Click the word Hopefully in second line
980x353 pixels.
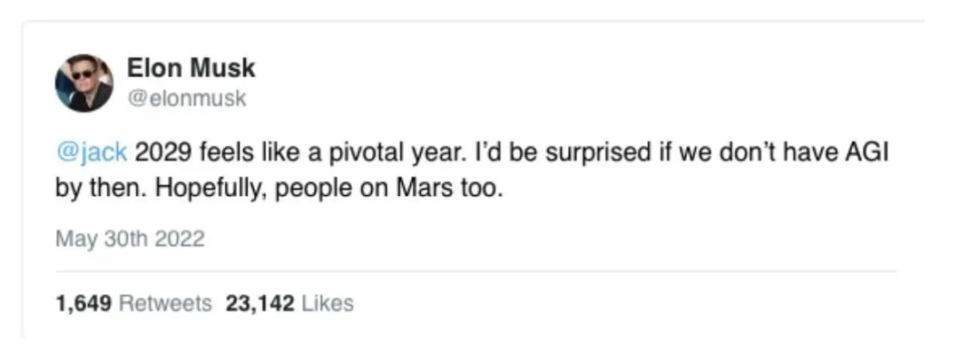pos(211,190)
